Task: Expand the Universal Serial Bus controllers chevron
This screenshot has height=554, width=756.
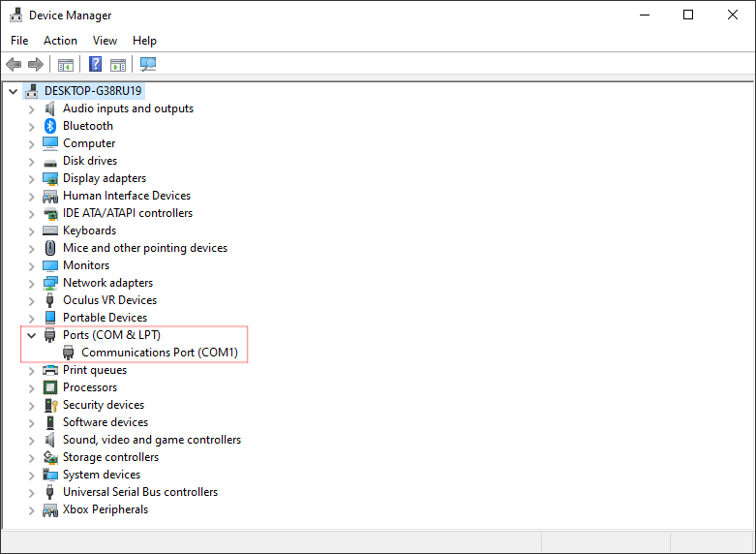Action: [32, 493]
